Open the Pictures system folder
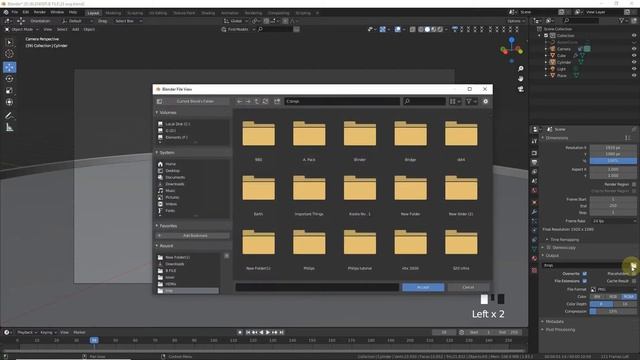Viewport: 640px width, 360px height. [x=172, y=197]
